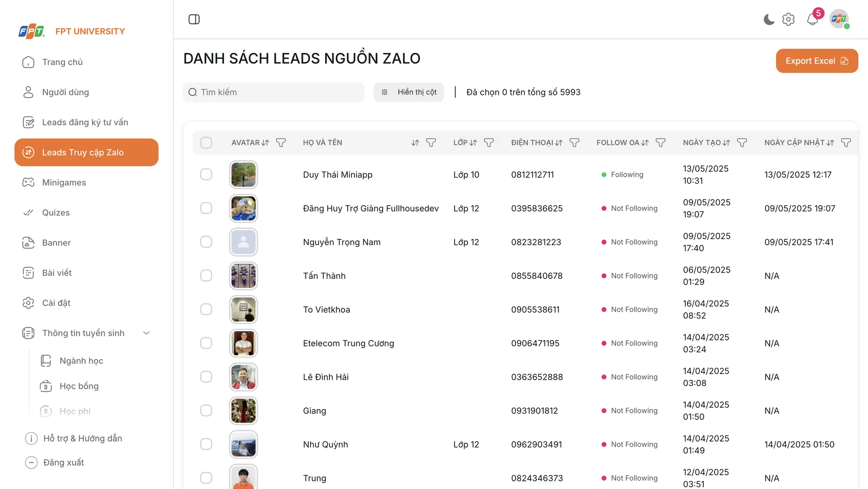This screenshot has height=489, width=868.
Task: Switch to dark mode moon icon
Action: pos(769,19)
